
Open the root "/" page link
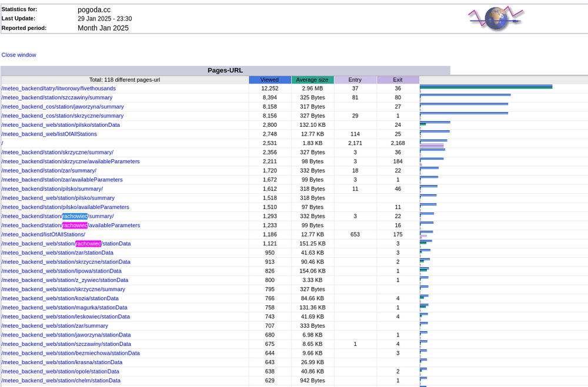(2, 143)
